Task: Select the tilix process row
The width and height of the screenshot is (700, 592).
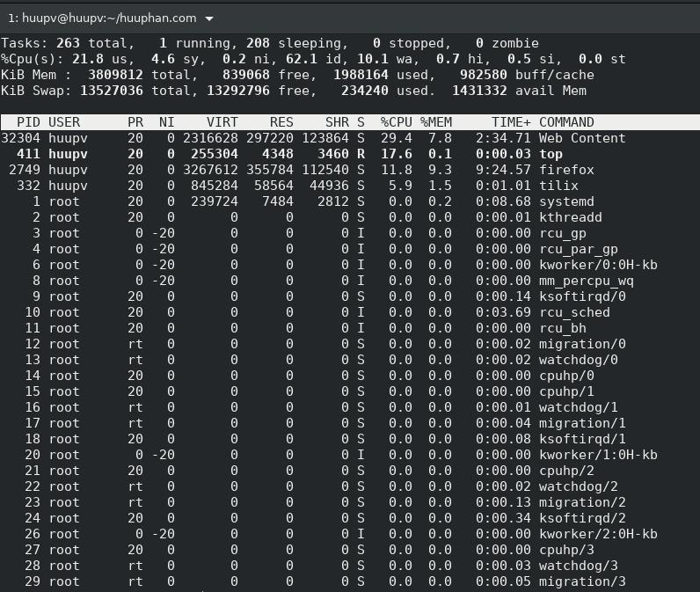Action: pos(350,186)
